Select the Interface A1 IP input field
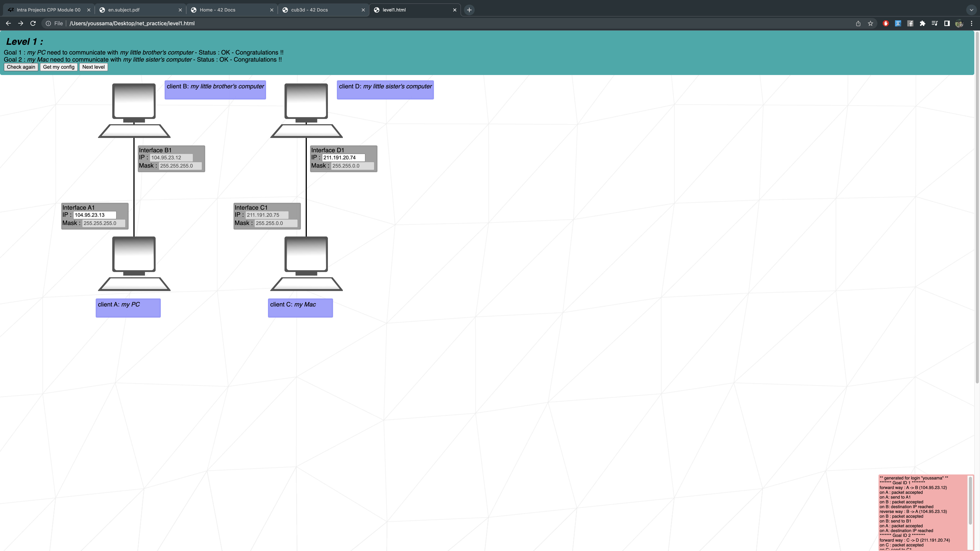Screen dimensions: 980x551 (95, 215)
